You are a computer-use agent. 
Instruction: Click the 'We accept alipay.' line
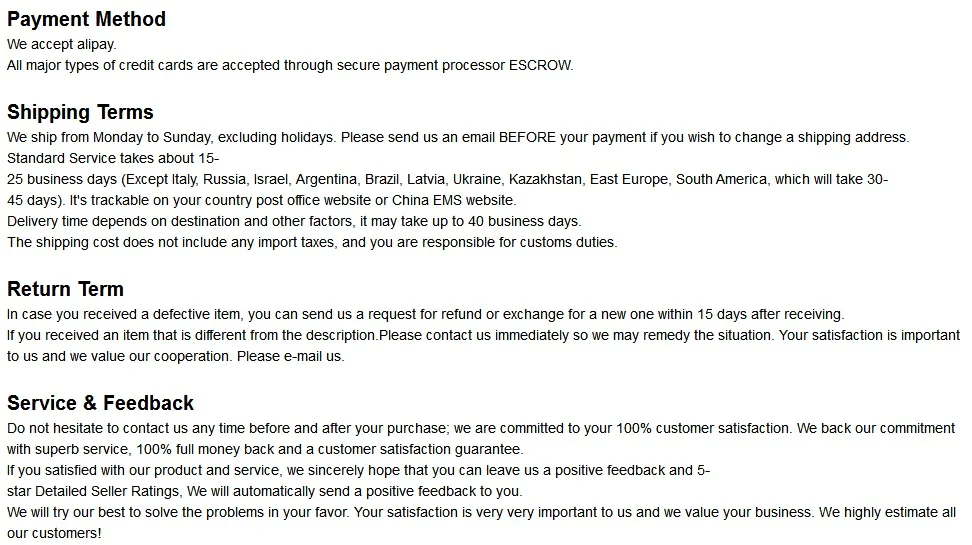61,45
